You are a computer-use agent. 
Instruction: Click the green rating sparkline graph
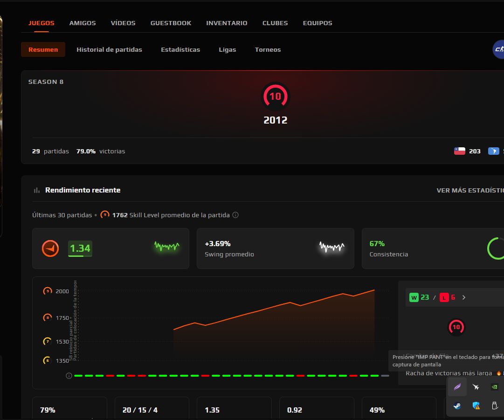tap(166, 247)
